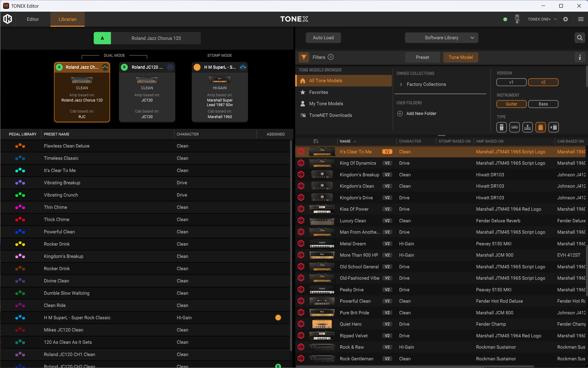Select the stomp pedal type filter
588x368 pixels.
click(x=502, y=127)
